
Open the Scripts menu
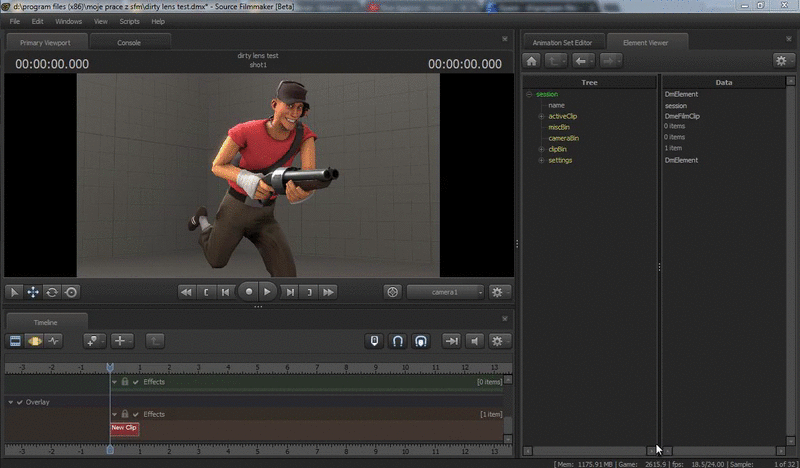[129, 21]
